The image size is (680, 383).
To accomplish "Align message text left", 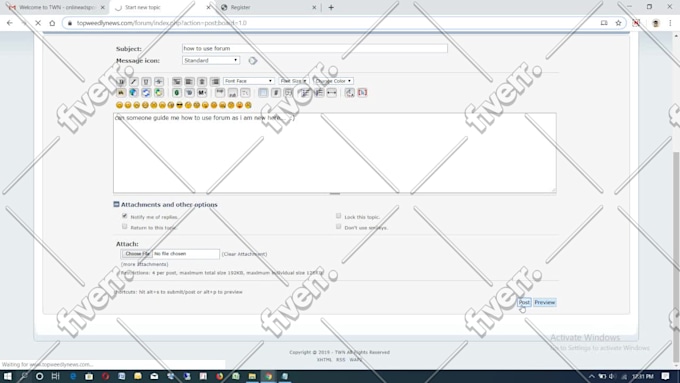I will pyautogui.click(x=189, y=82).
